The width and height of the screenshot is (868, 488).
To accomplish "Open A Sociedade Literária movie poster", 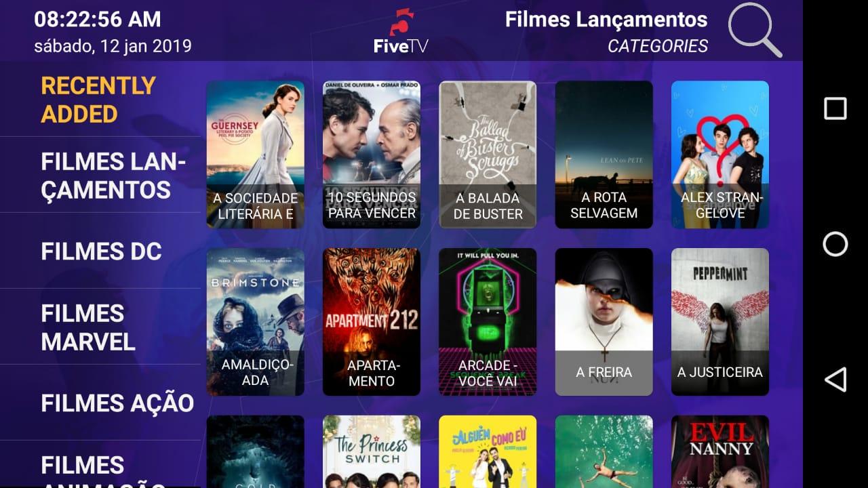I will click(x=255, y=155).
